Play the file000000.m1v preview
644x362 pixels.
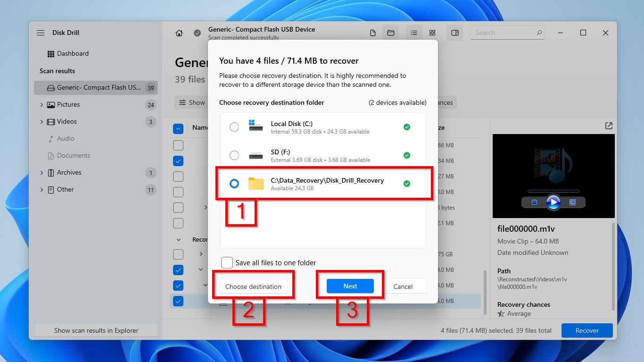point(553,202)
